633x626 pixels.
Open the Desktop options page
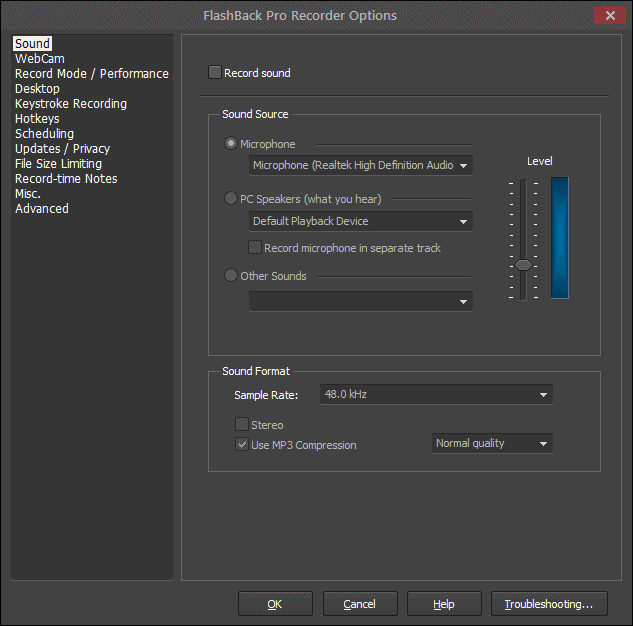(x=37, y=88)
